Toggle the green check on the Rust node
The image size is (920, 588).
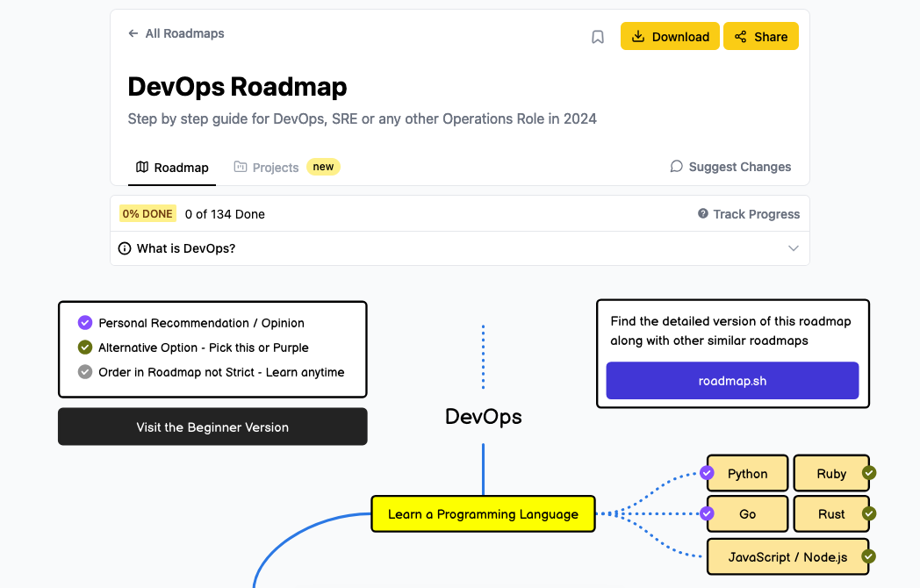868,513
